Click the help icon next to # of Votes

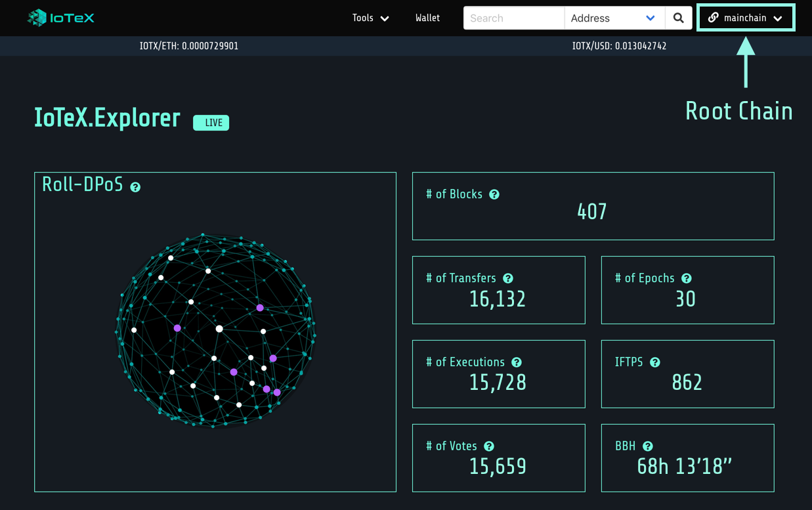tap(488, 446)
